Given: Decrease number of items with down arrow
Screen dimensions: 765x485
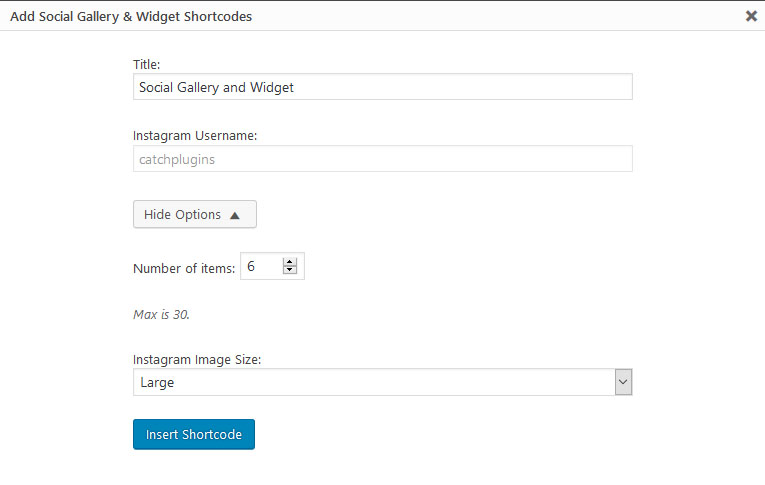Looking at the screenshot, I should [x=291, y=271].
